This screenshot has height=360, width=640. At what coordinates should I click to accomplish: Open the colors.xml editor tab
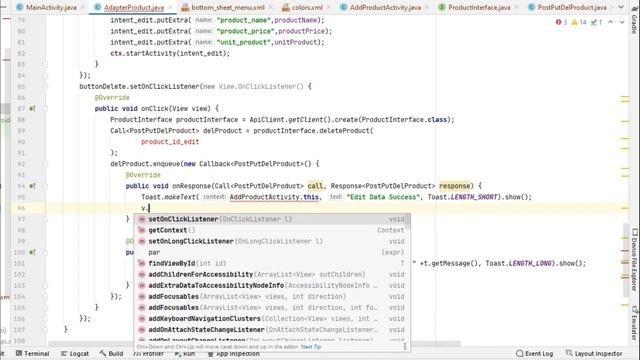pos(307,7)
